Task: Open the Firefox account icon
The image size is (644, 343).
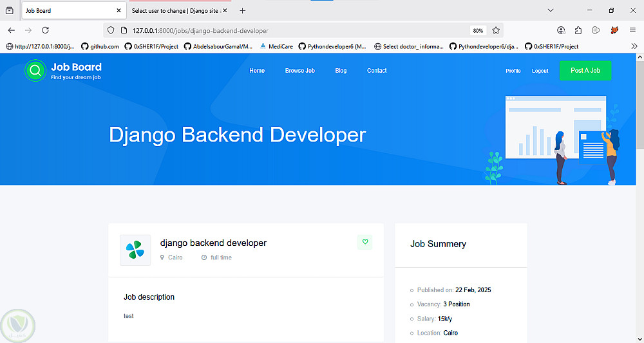Action: click(561, 30)
